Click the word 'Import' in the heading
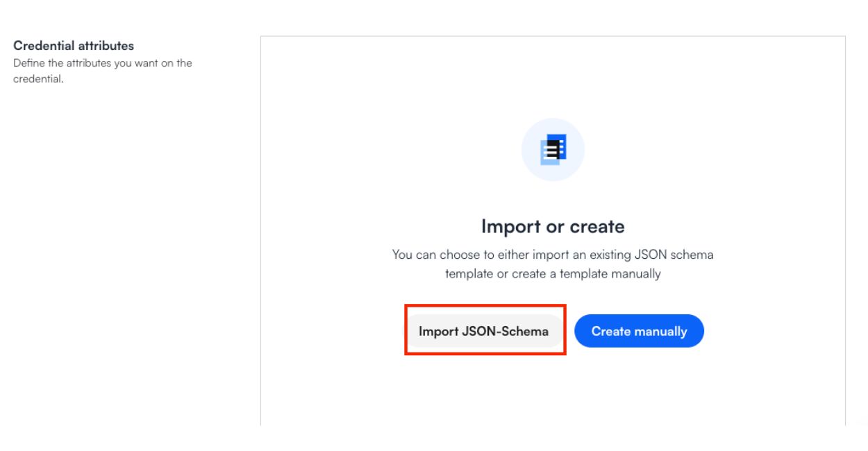The height and width of the screenshot is (451, 868). click(x=510, y=226)
